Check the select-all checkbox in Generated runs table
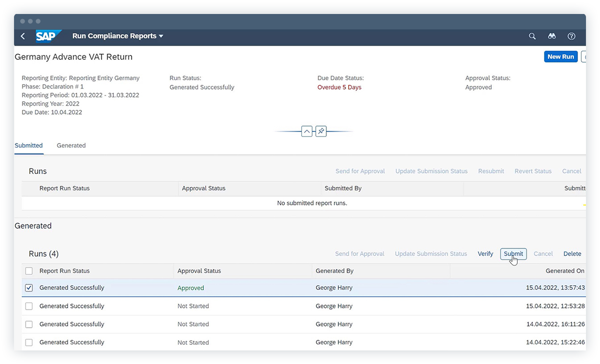Image resolution: width=600 pixels, height=364 pixels. point(29,271)
